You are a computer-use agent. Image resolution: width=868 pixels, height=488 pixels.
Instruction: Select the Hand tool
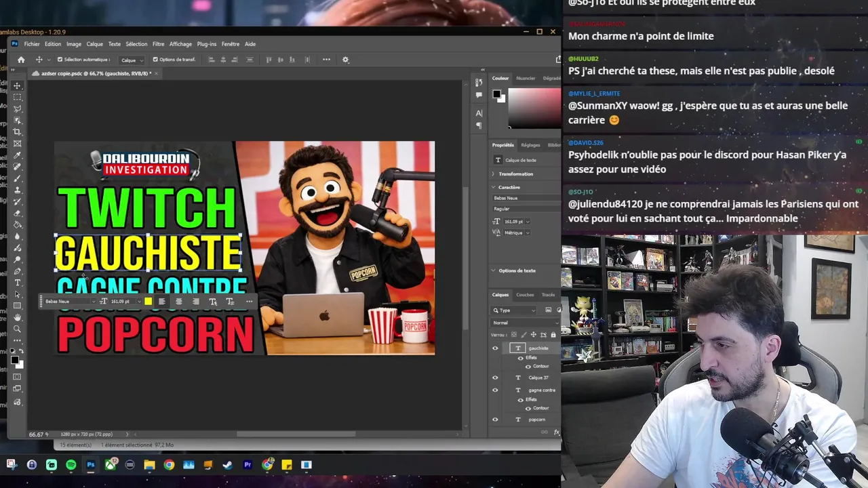tap(18, 317)
